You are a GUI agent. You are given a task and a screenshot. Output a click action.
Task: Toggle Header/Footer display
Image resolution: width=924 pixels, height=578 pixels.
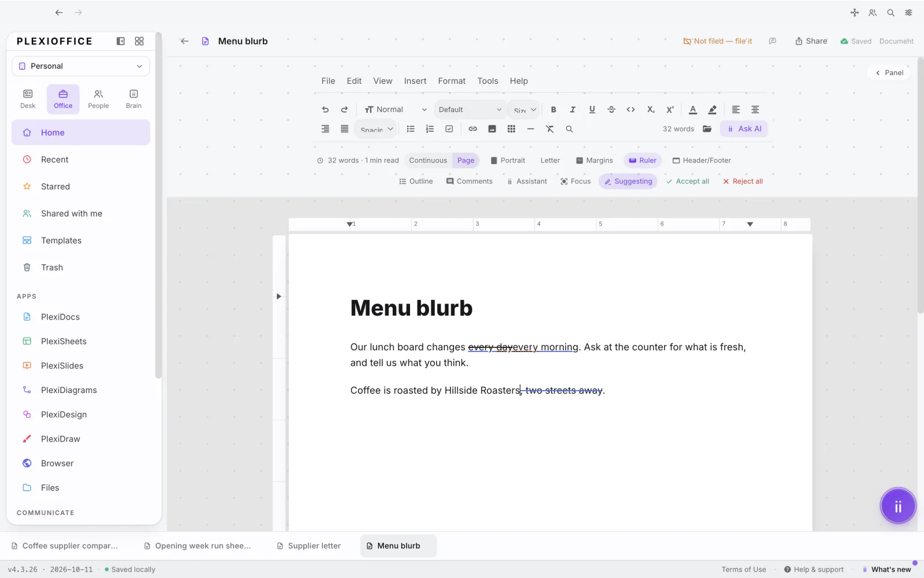[702, 161]
